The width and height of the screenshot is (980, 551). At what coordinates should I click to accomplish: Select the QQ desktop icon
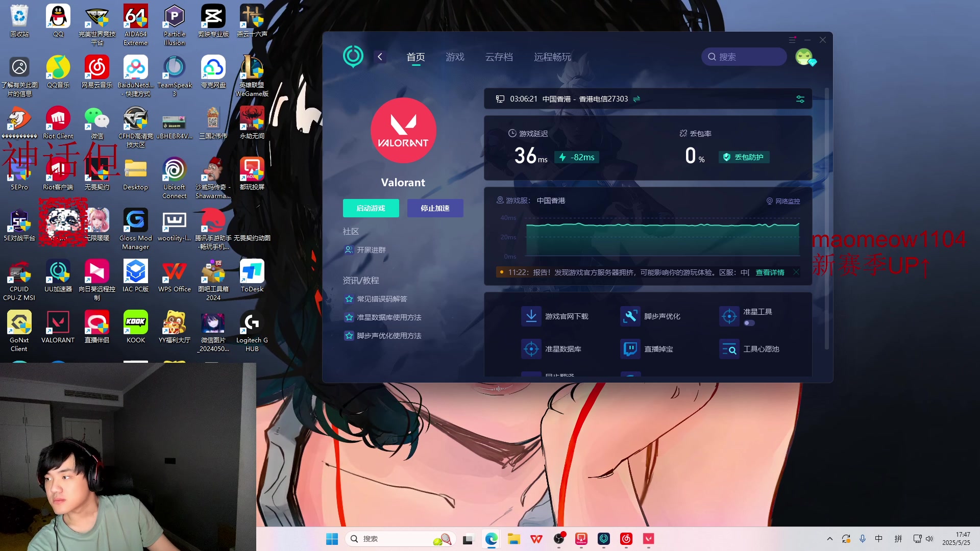(x=58, y=21)
